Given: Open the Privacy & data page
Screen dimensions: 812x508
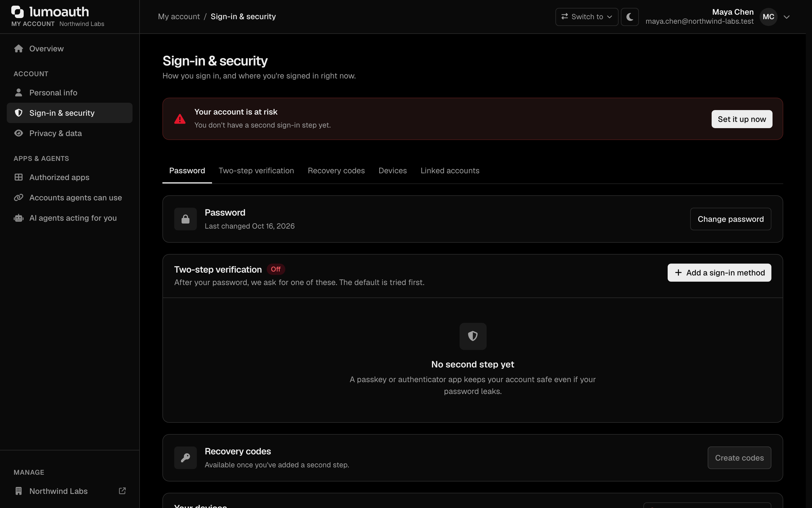Looking at the screenshot, I should point(69,133).
